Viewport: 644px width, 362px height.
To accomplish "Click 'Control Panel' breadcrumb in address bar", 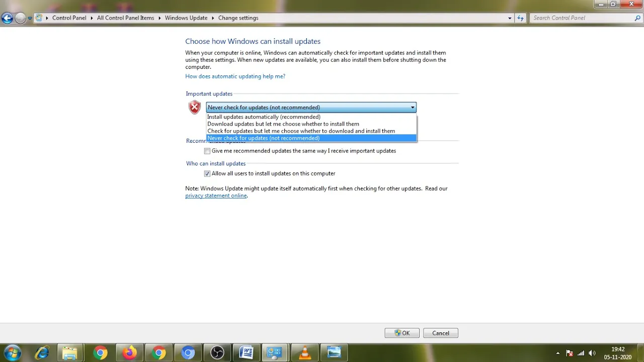I will click(69, 18).
